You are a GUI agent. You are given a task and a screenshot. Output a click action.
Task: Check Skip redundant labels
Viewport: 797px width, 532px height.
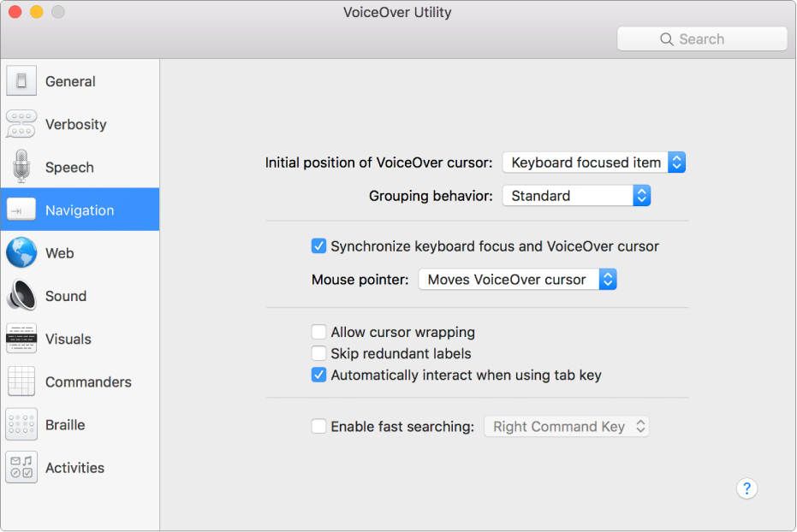[x=318, y=353]
